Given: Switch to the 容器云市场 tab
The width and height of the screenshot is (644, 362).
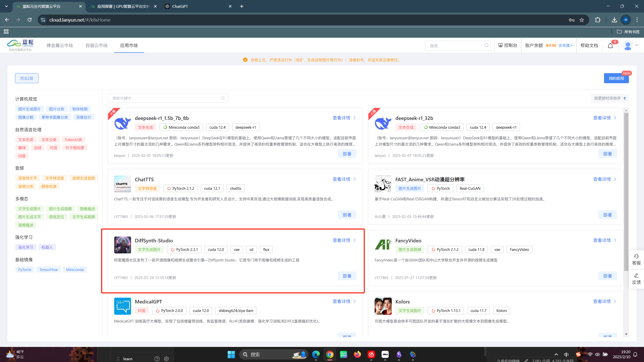Looking at the screenshot, I should tap(96, 46).
